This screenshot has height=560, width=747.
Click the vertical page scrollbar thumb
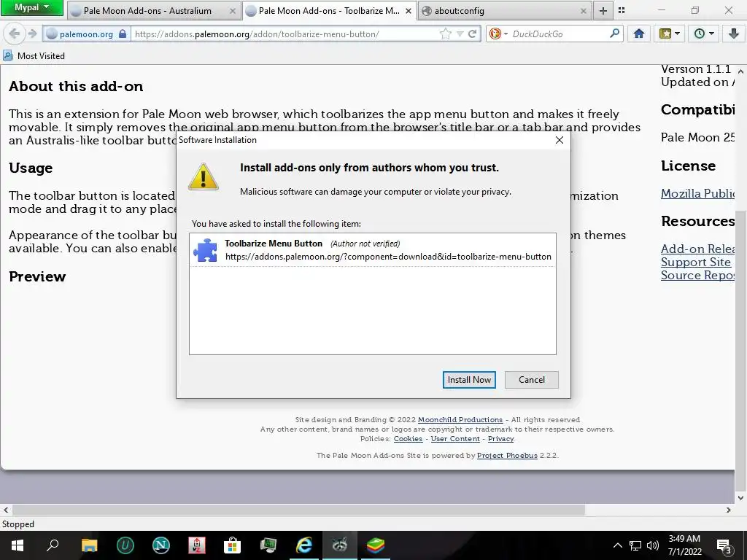pyautogui.click(x=740, y=349)
